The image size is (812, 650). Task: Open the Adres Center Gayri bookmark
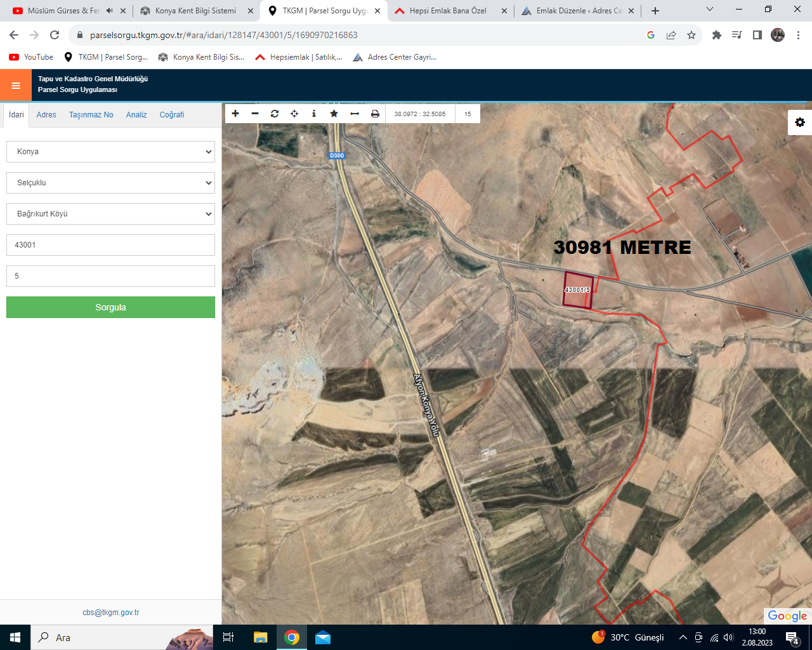[395, 57]
